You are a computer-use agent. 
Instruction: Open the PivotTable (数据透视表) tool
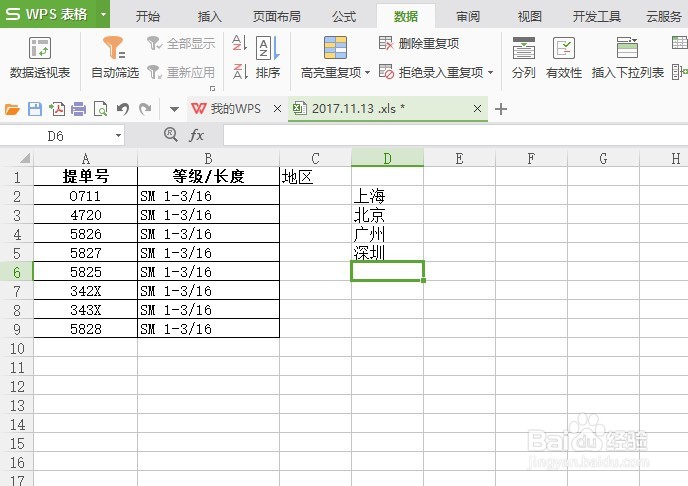[40, 58]
